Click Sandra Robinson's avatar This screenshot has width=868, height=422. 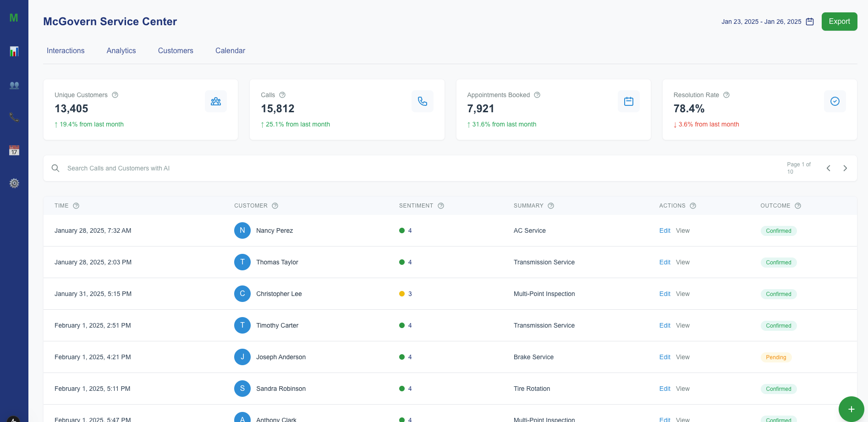coord(242,389)
